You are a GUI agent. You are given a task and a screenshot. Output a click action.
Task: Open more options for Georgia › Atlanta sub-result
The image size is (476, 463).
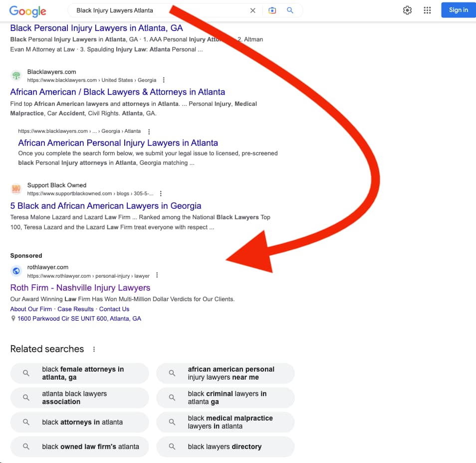[x=149, y=131]
